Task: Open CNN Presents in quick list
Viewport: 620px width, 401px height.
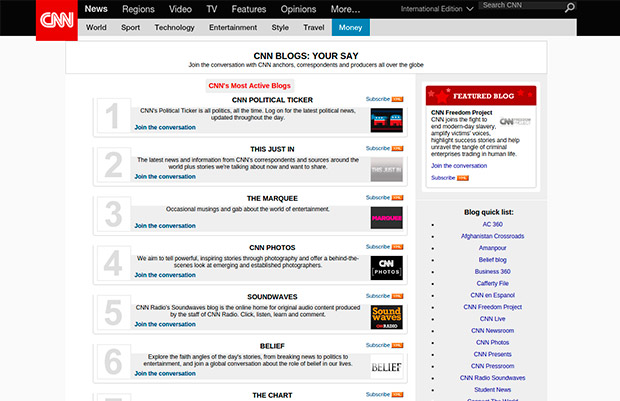Action: click(x=492, y=354)
